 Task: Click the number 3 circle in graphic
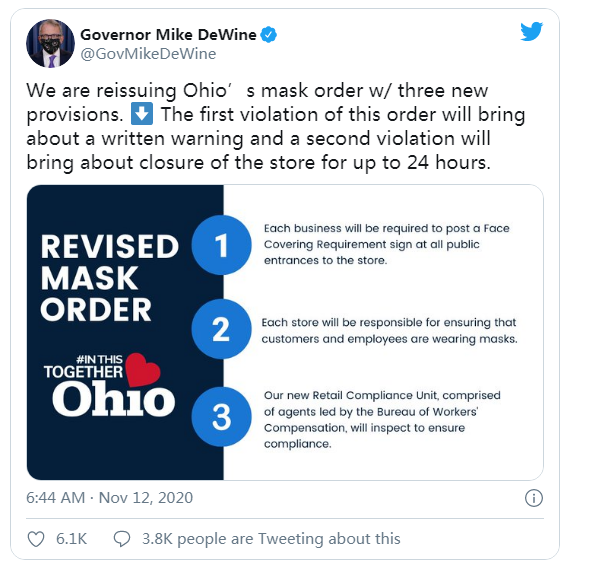[221, 417]
